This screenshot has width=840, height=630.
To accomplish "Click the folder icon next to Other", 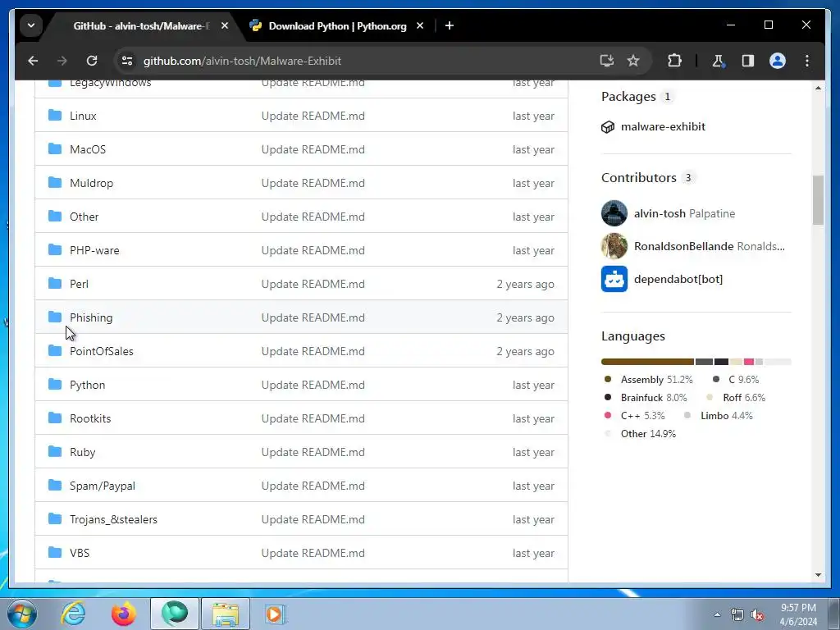I will coord(55,216).
